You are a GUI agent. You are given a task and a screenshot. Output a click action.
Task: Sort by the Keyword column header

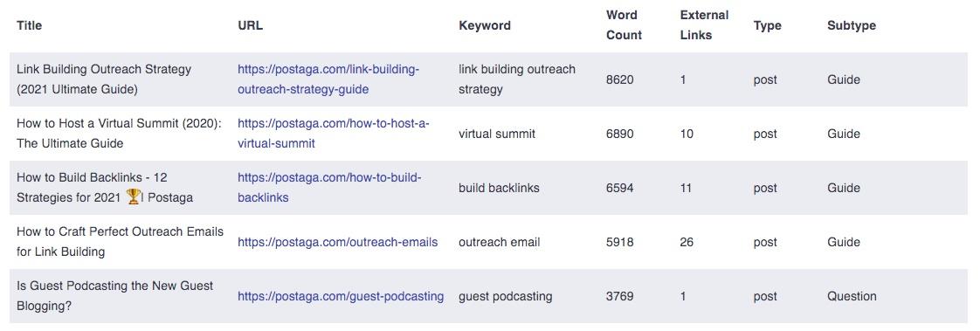(485, 25)
